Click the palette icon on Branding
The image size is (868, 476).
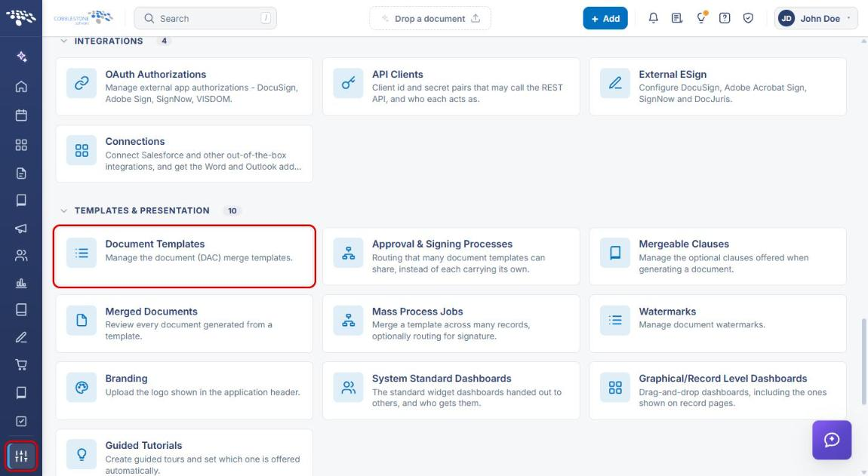[x=82, y=388]
